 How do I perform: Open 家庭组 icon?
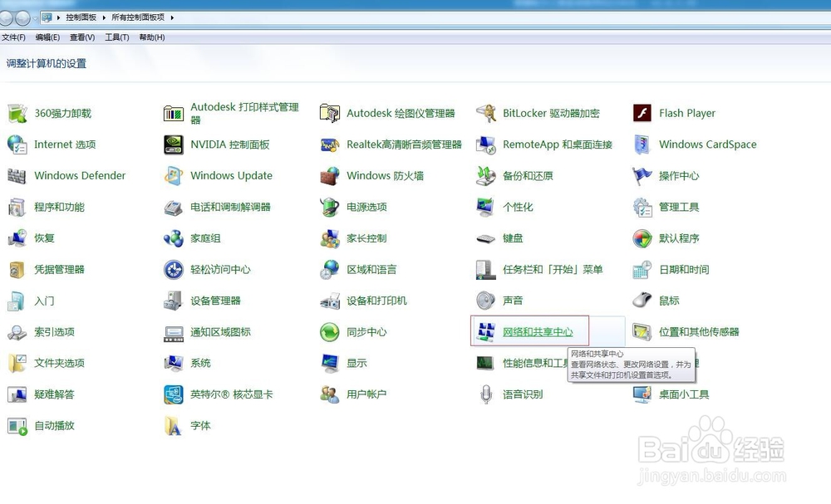pyautogui.click(x=174, y=238)
